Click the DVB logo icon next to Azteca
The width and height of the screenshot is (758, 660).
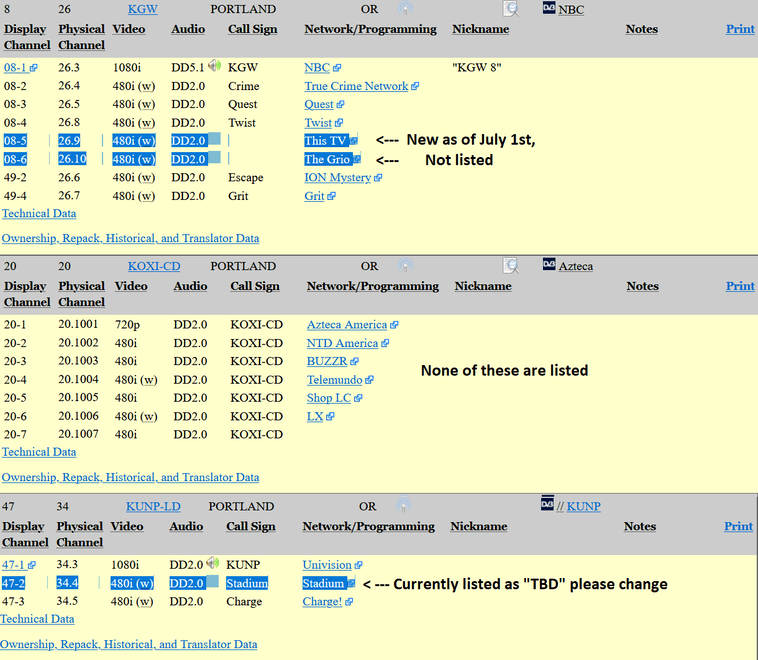(549, 264)
